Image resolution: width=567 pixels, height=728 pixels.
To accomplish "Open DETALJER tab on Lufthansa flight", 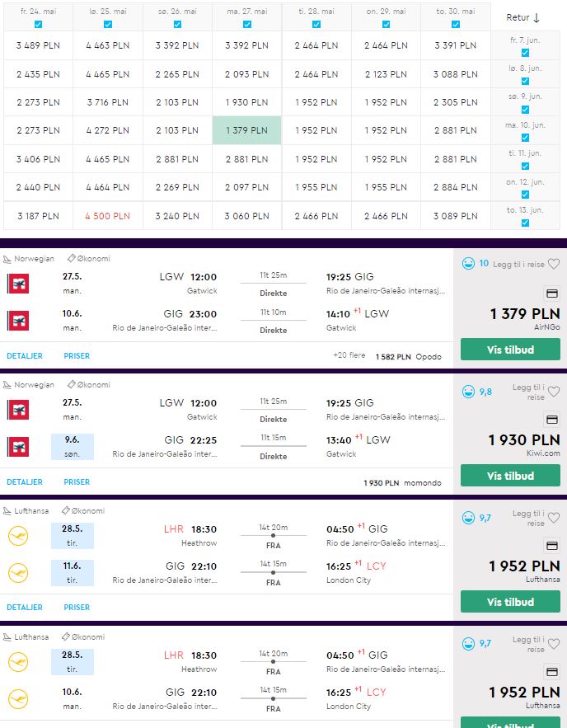I will 25,608.
